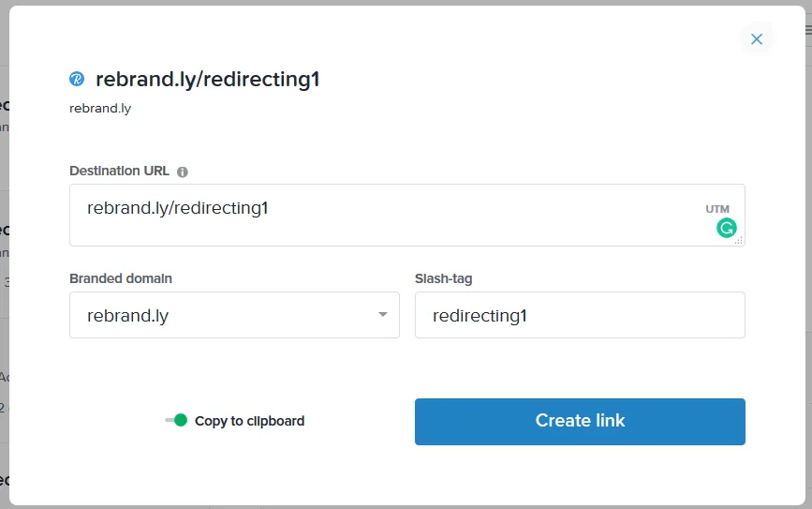Screen dimensions: 812x509
Task: Open the Grammarly icon in the URL field
Action: click(x=727, y=228)
